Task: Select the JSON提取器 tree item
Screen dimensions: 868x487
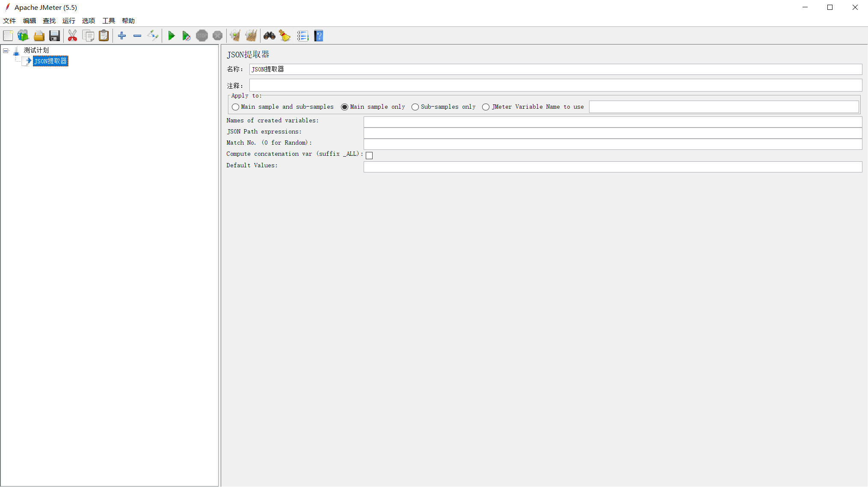Action: click(50, 61)
